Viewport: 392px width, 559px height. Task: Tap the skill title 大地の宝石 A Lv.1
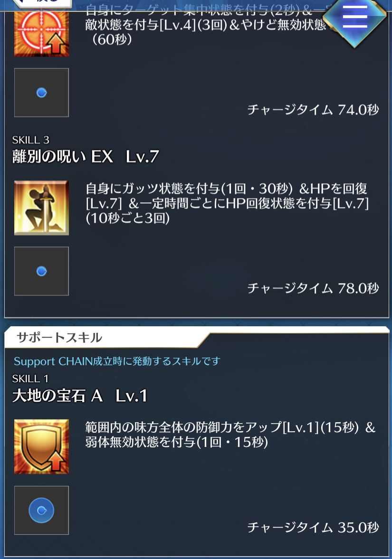[x=80, y=395]
